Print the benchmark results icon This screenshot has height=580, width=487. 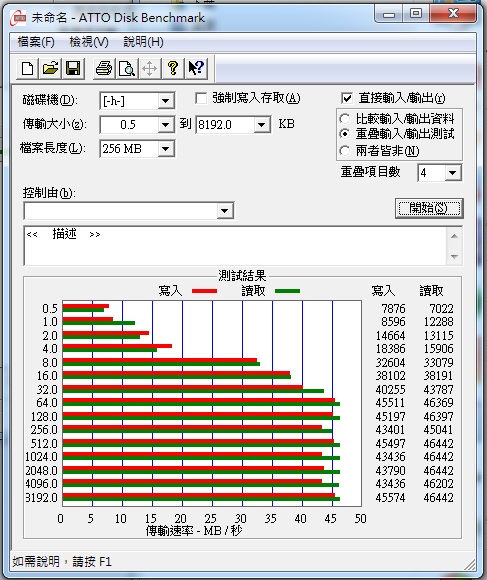[x=104, y=68]
